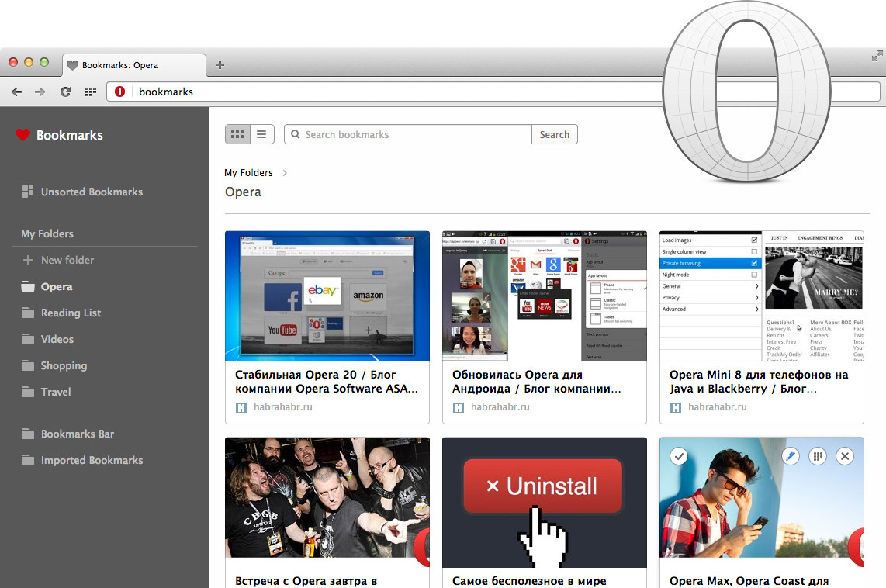Screen dimensions: 886x588
Task: Open the Reading List folder
Action: click(x=61, y=313)
